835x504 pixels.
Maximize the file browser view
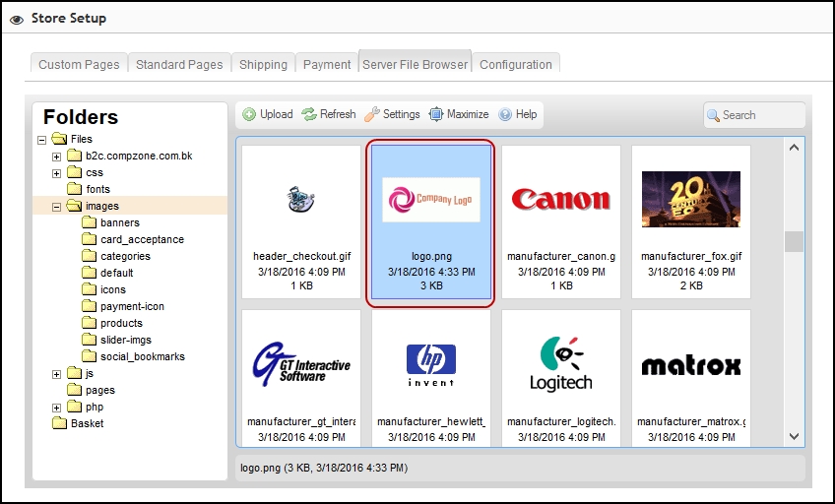coord(459,114)
